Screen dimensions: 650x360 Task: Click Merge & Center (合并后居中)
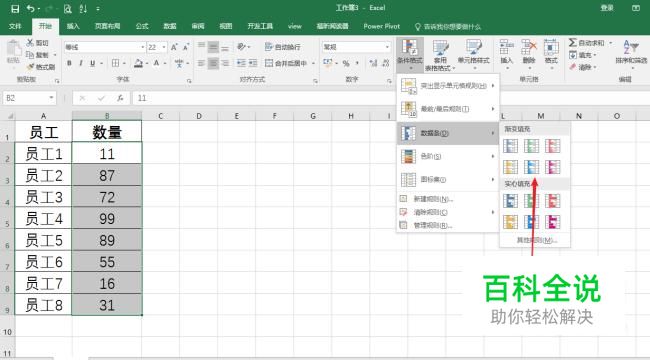click(x=286, y=63)
